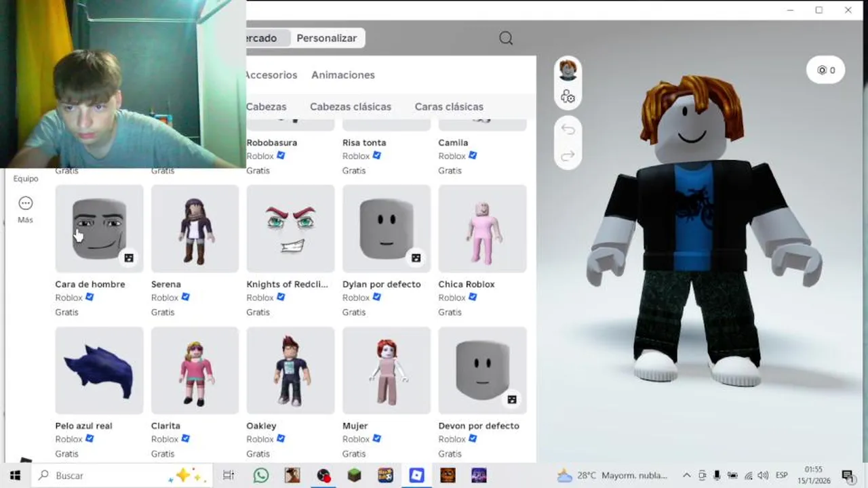Click the Gratis price under Dylan por defecto

point(354,312)
